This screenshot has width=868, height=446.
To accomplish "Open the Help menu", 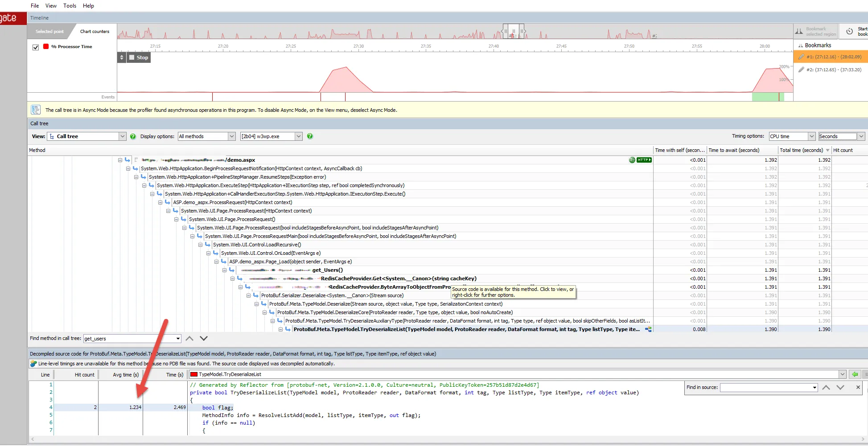I will click(x=88, y=6).
